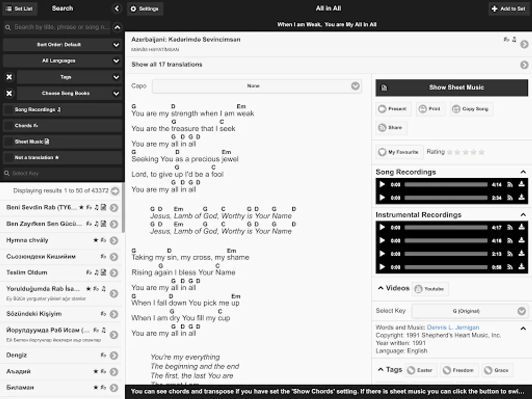Open Dengiz song arrow
Screen dimensions: 532x399
click(114, 355)
